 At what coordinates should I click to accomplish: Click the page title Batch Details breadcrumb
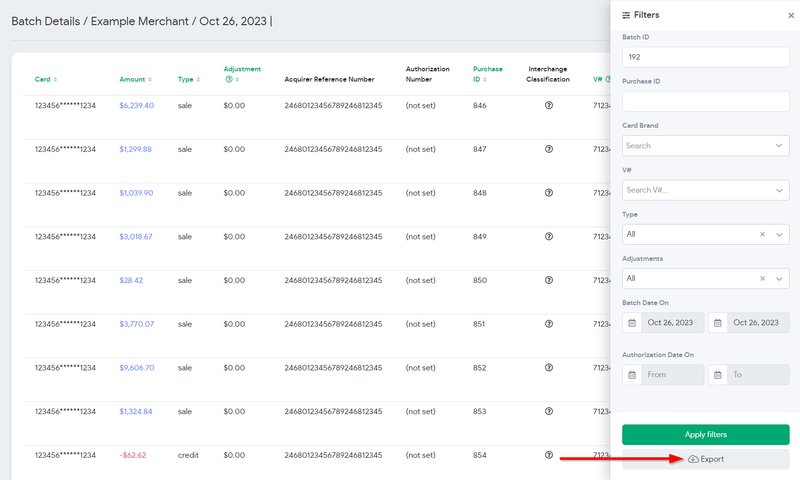pos(45,21)
